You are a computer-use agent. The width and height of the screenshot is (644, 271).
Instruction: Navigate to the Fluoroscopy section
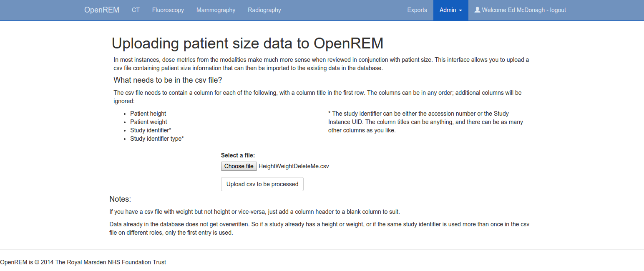click(x=168, y=10)
